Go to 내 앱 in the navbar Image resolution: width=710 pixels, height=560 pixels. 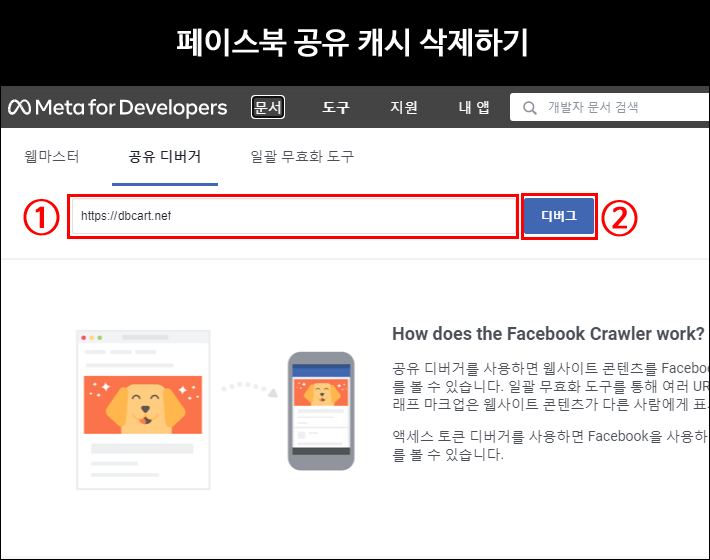pos(474,107)
